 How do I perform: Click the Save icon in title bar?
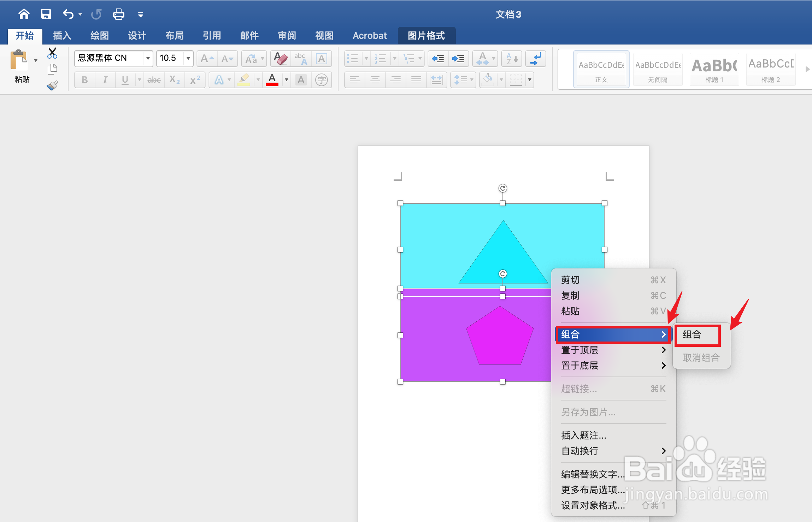click(46, 14)
